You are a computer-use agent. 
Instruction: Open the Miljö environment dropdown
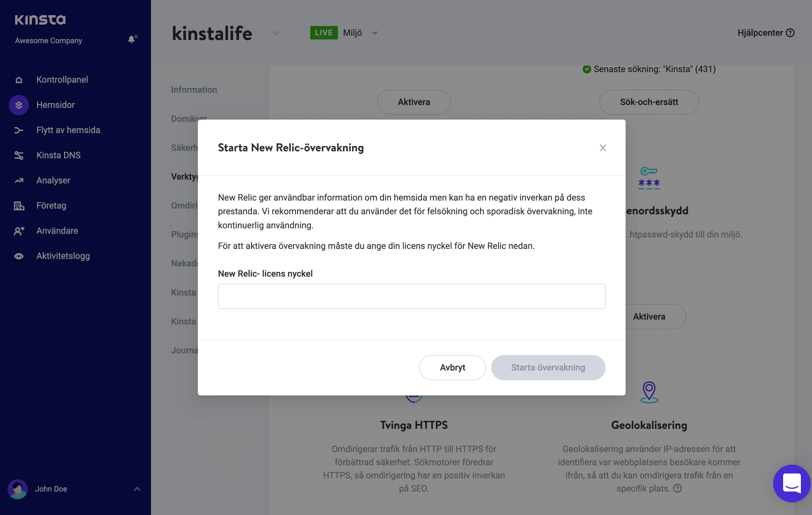[375, 33]
